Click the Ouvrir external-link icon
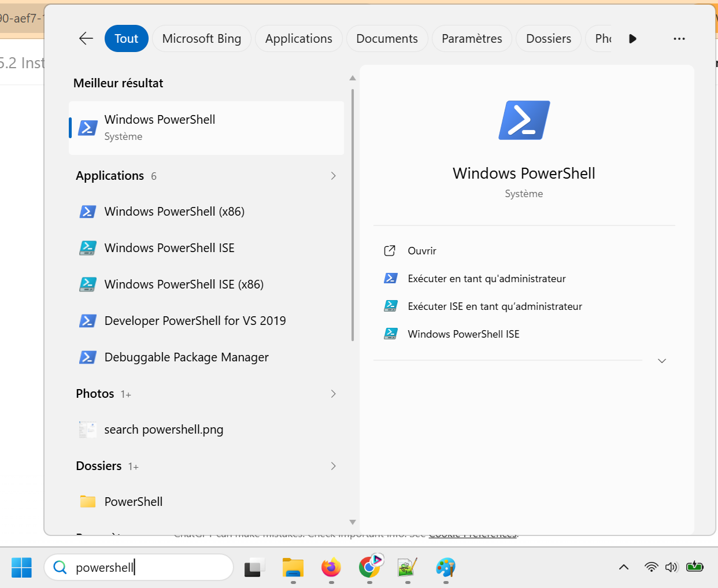This screenshot has width=718, height=588. 390,251
